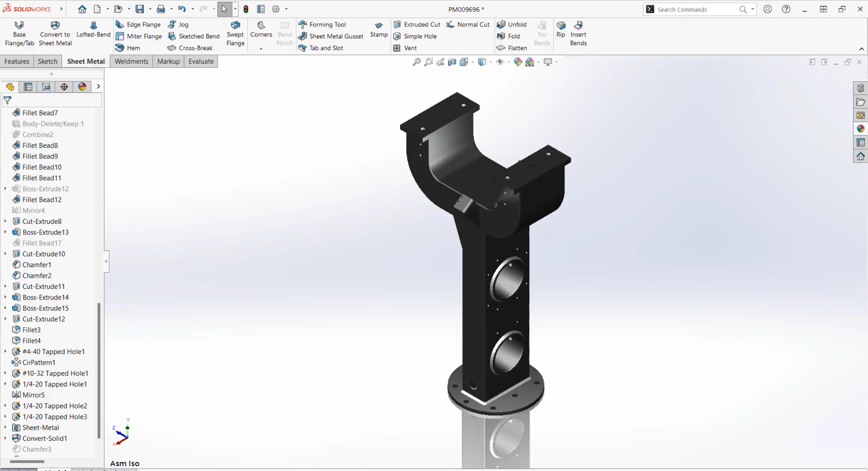The width and height of the screenshot is (868, 471).
Task: Click the Simple Hole tool
Action: [x=415, y=36]
